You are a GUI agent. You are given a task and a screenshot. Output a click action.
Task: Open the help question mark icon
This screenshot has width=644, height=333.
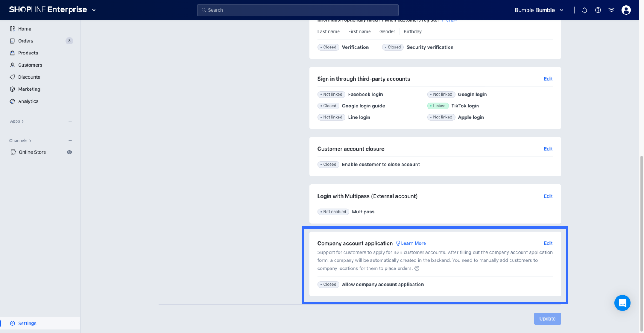point(598,10)
